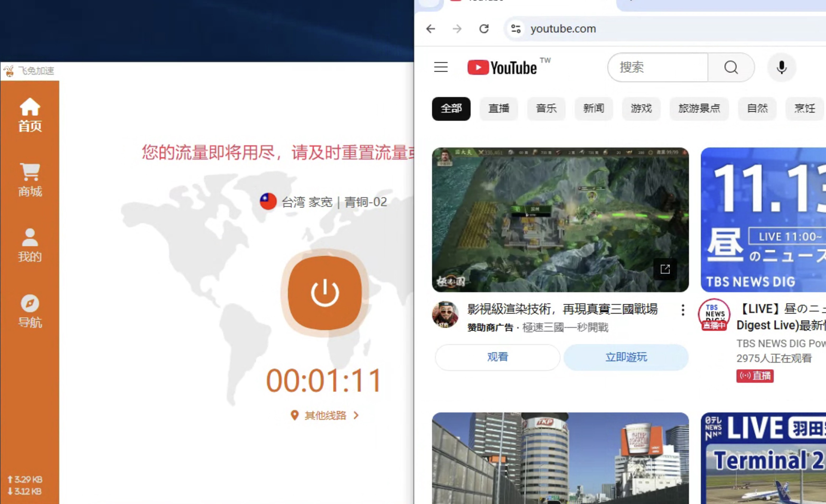Viewport: 826px width, 504px height.
Task: Click the YouTube 搜索 search field
Action: [658, 67]
